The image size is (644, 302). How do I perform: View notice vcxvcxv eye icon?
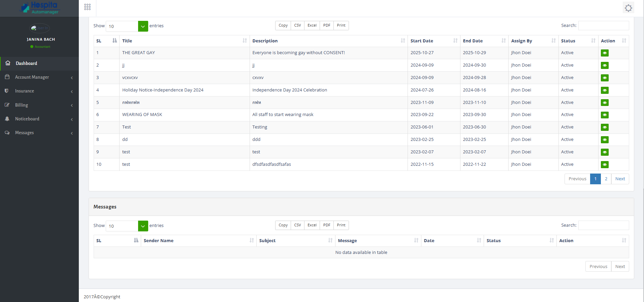[605, 78]
